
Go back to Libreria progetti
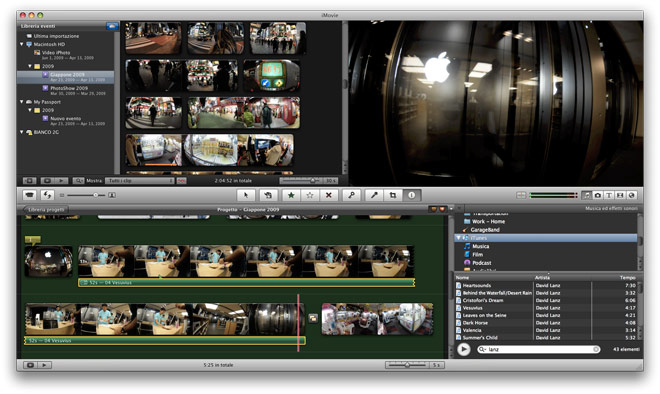point(45,209)
